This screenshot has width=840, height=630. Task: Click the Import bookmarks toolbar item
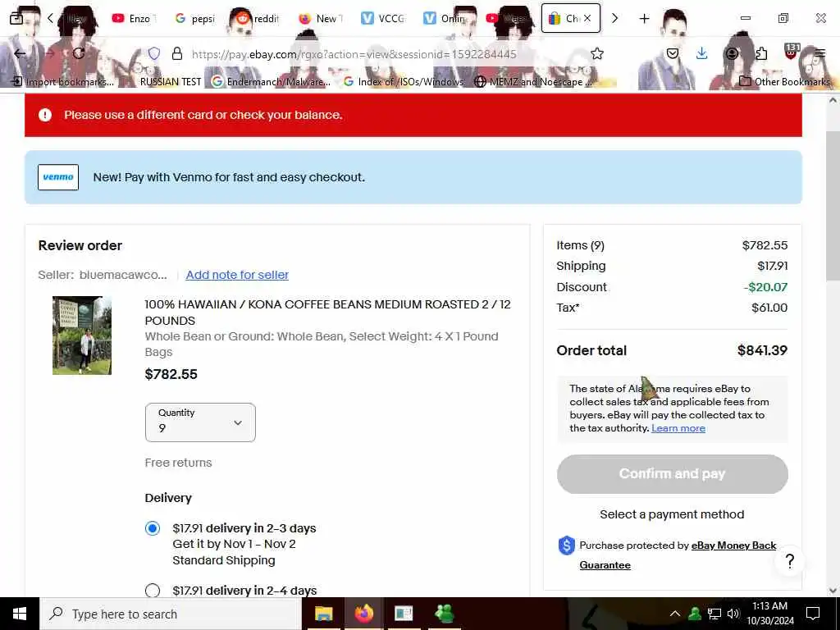coord(63,81)
